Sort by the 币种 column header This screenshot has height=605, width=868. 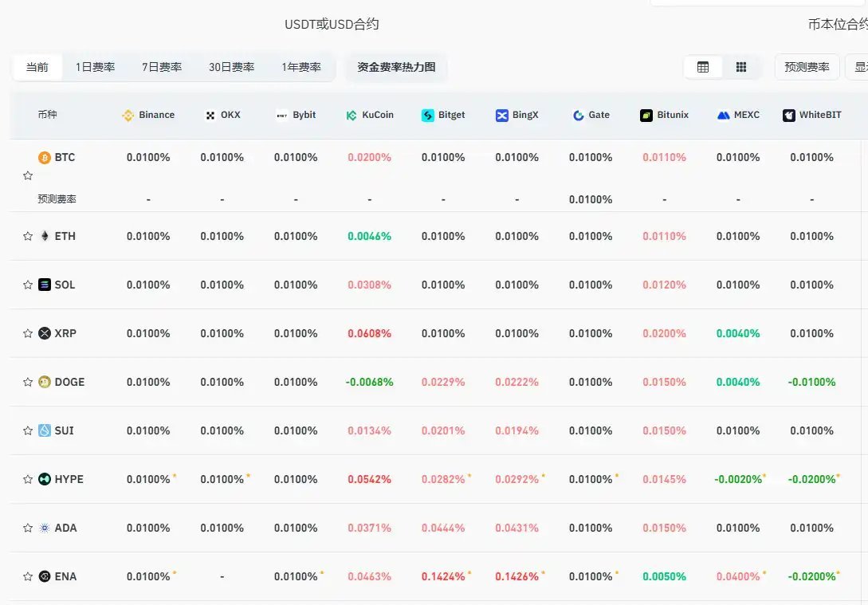pyautogui.click(x=48, y=115)
